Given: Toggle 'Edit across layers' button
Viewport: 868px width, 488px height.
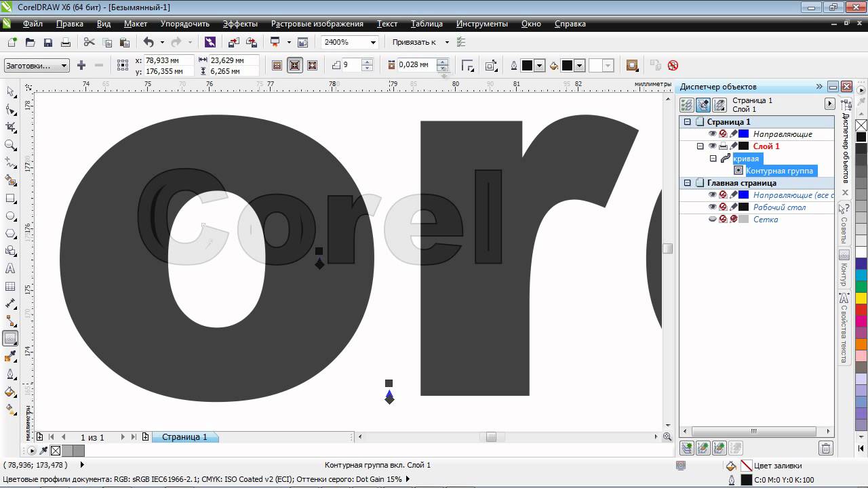Looking at the screenshot, I should pos(703,104).
